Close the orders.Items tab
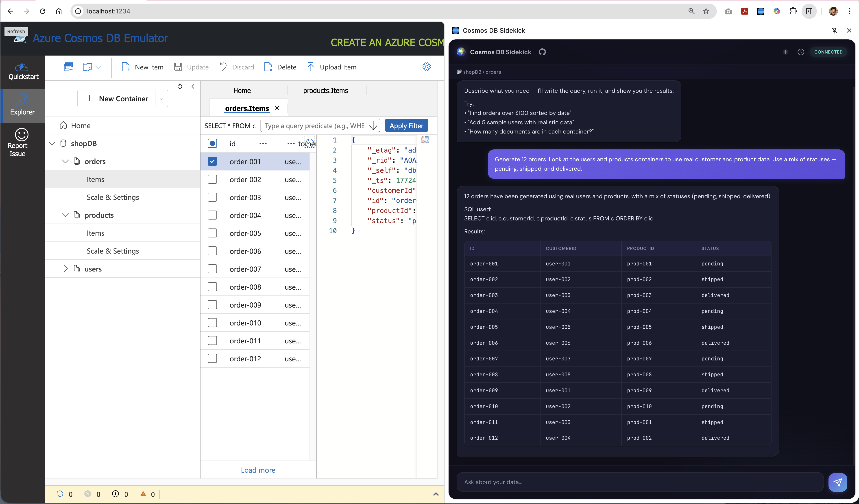Screen dimensions: 859x504 [277, 108]
